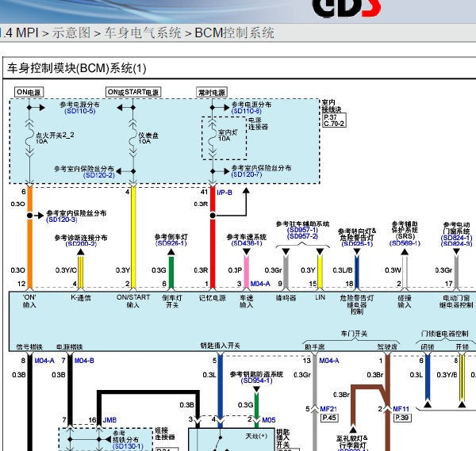The image size is (476, 451).
Task: Open the 1.4 MPI breadcrumb level
Action: coord(19,32)
